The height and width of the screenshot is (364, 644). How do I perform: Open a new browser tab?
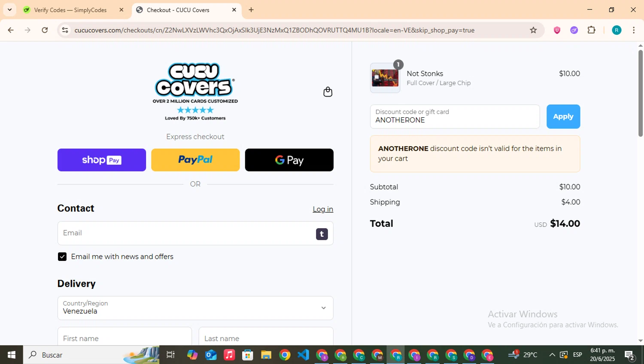(x=251, y=10)
